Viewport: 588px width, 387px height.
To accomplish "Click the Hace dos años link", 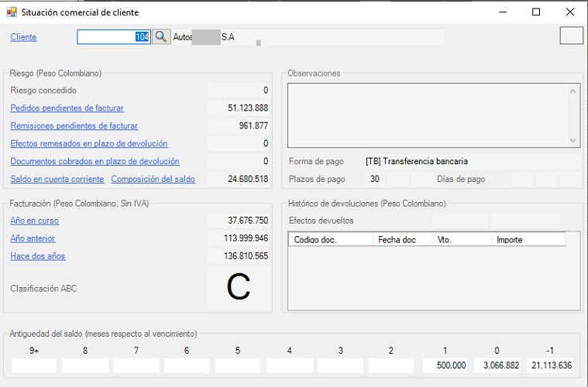I will pos(37,256).
